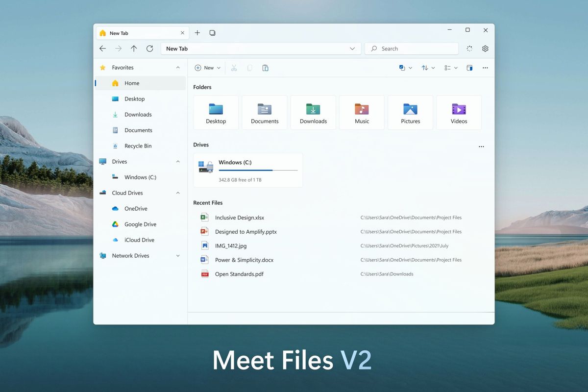The image size is (588, 392).
Task: Open the Downloads folder card
Action: click(x=313, y=112)
